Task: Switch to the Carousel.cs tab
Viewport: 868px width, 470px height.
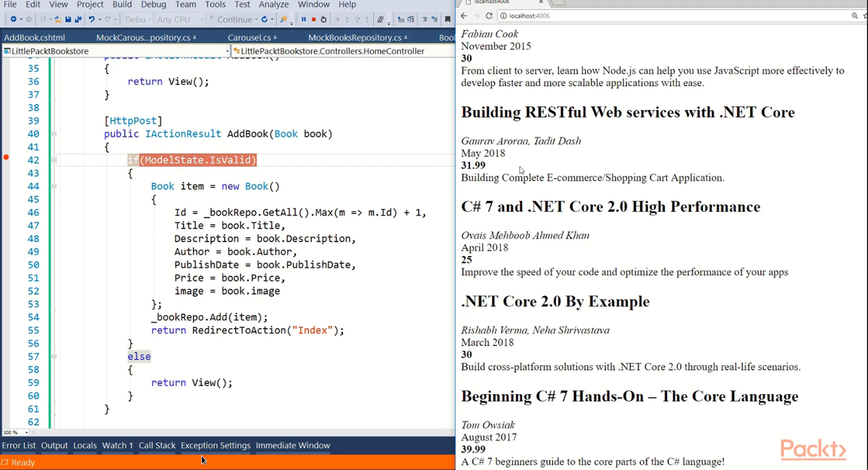Action: click(x=250, y=38)
